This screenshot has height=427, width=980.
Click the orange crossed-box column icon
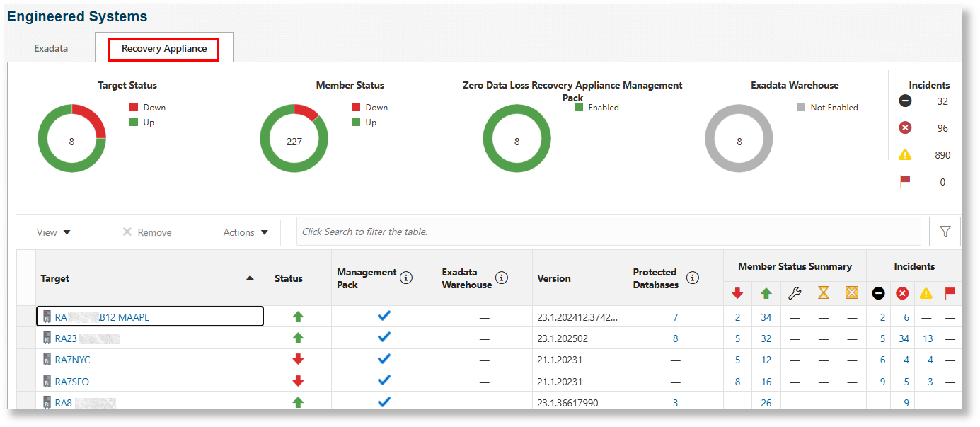tap(852, 293)
